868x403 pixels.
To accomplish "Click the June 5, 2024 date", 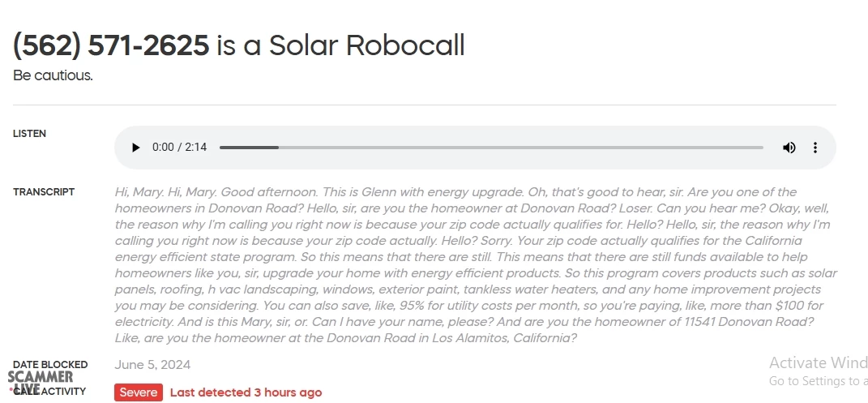I will pos(152,365).
